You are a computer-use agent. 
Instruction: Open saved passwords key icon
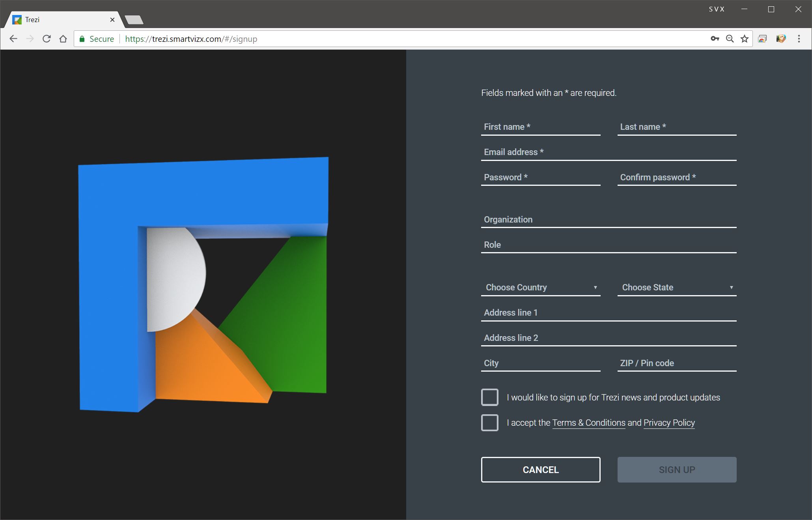pyautogui.click(x=715, y=39)
